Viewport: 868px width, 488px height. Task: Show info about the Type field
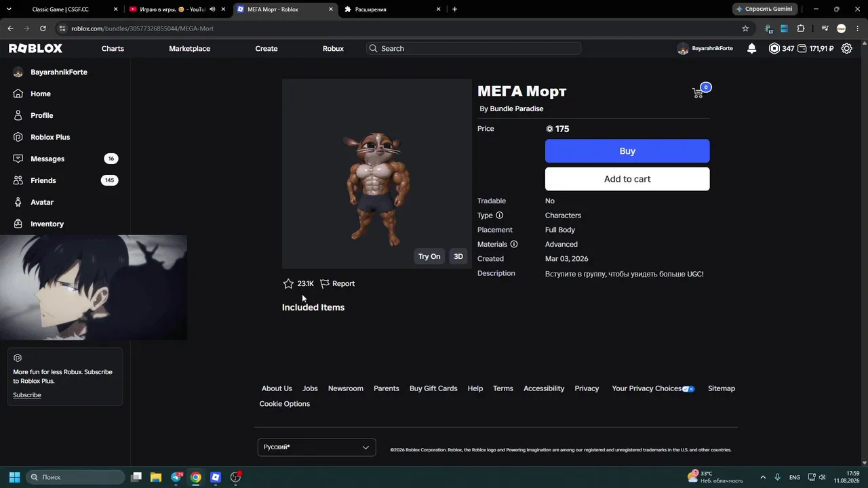(x=500, y=215)
